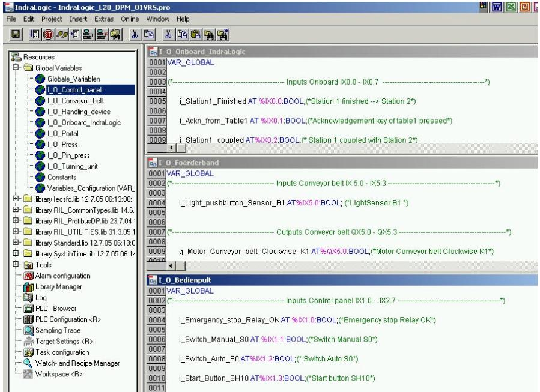Image resolution: width=540 pixels, height=392 pixels.
Task: Expand the library Iecsfc.lib node
Action: pyautogui.click(x=16, y=199)
